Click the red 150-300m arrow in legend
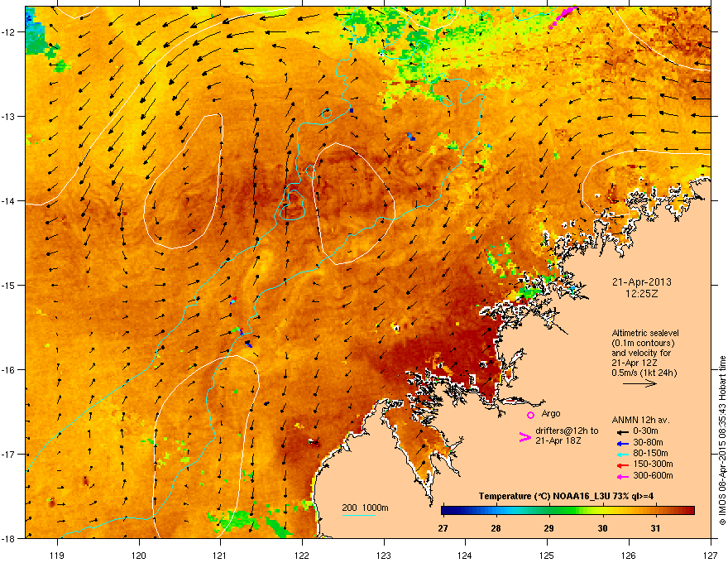This screenshot has width=728, height=563. [x=621, y=465]
